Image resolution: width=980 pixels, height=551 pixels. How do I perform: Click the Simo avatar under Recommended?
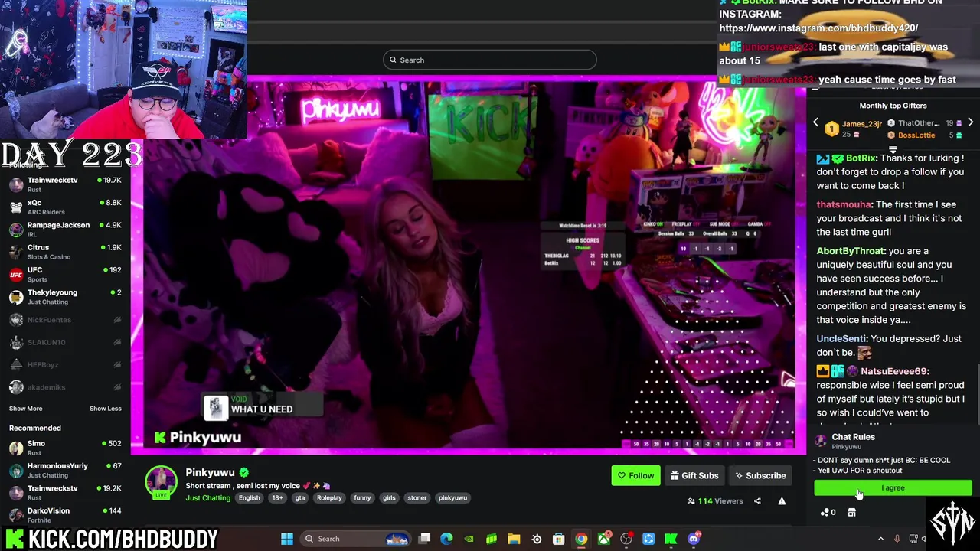(x=16, y=448)
